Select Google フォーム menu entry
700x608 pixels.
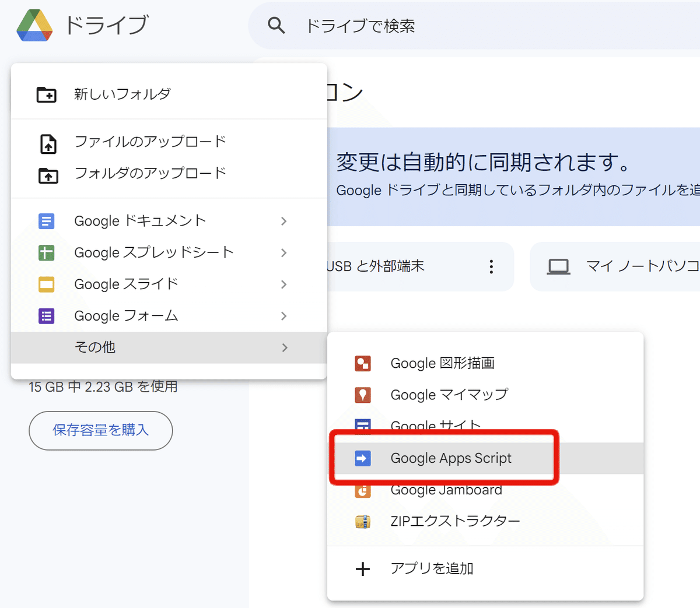tap(169, 315)
